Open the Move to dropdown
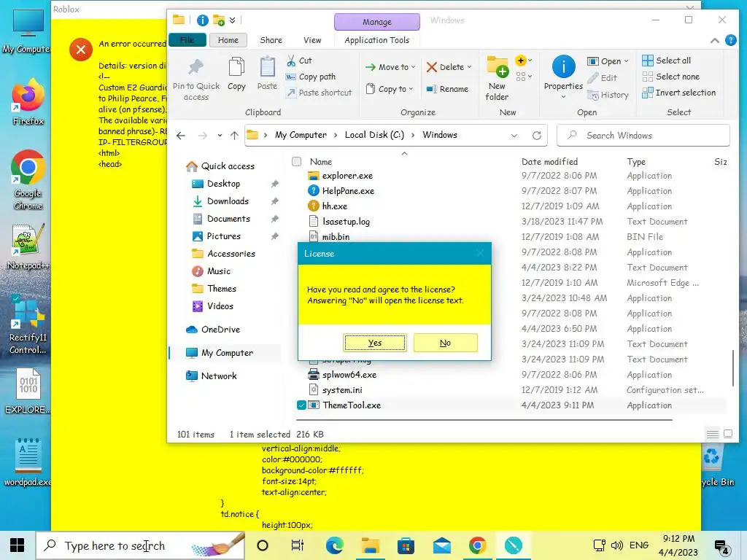Image resolution: width=747 pixels, height=560 pixels. pyautogui.click(x=390, y=67)
